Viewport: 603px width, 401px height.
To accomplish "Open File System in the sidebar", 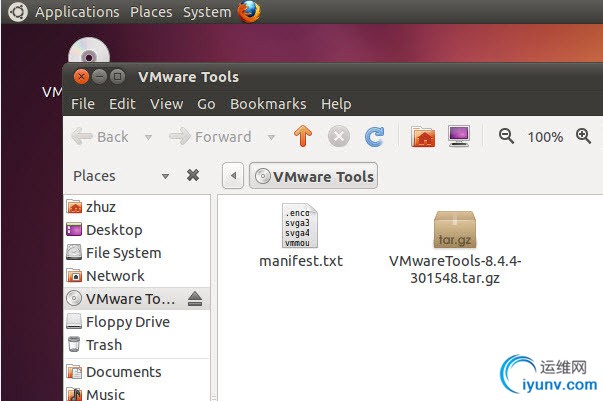I will click(x=137, y=253).
